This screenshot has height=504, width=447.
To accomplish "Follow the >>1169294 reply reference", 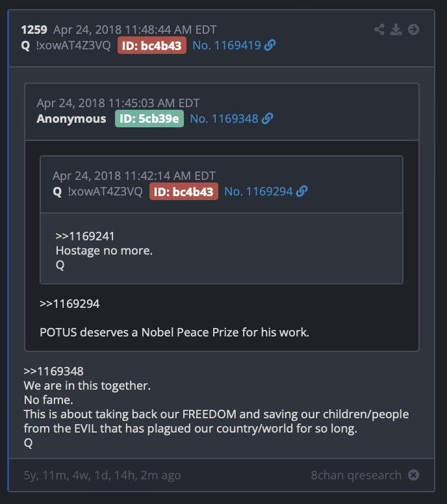I will pyautogui.click(x=70, y=304).
